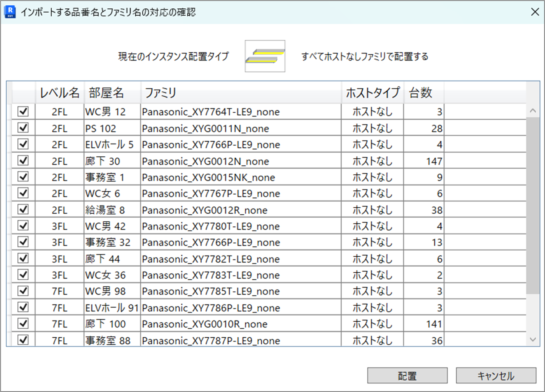Viewport: 545px width, 392px height.
Task: Toggle checkbox for 廊下 30 row
Action: point(23,160)
